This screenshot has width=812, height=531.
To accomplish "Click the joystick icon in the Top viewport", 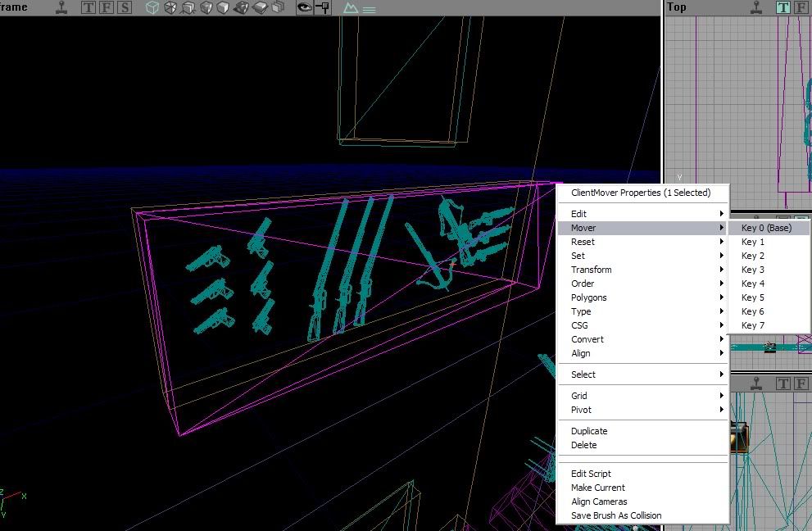I will [x=758, y=7].
